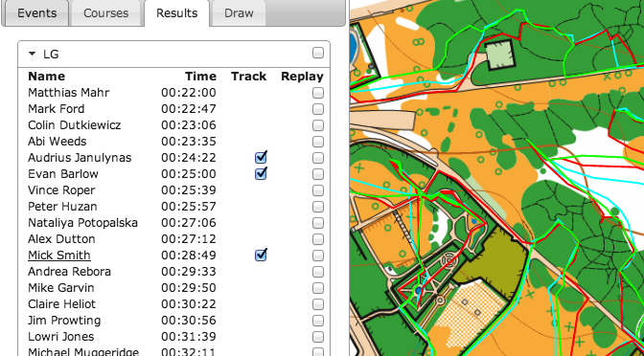Screen dimensions: 644x356
Task: Select Vince Roper in the results list
Action: (x=61, y=190)
